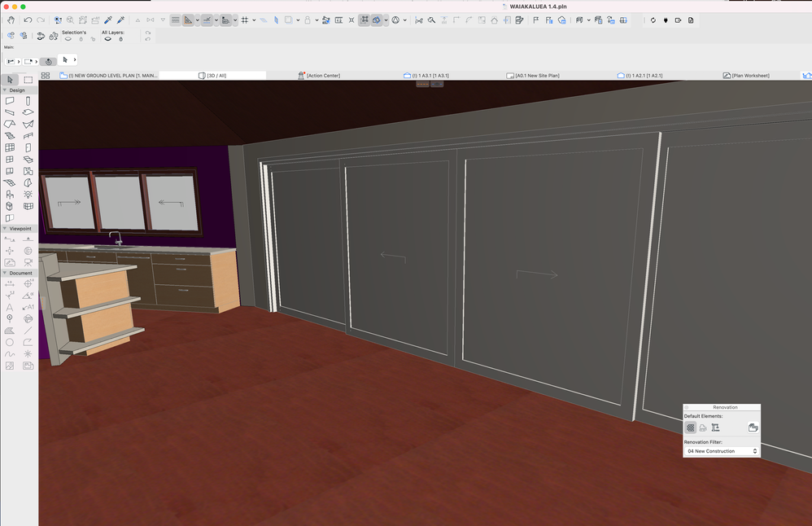
Task: Switch to the 1 A2.1 tab
Action: [x=640, y=76]
